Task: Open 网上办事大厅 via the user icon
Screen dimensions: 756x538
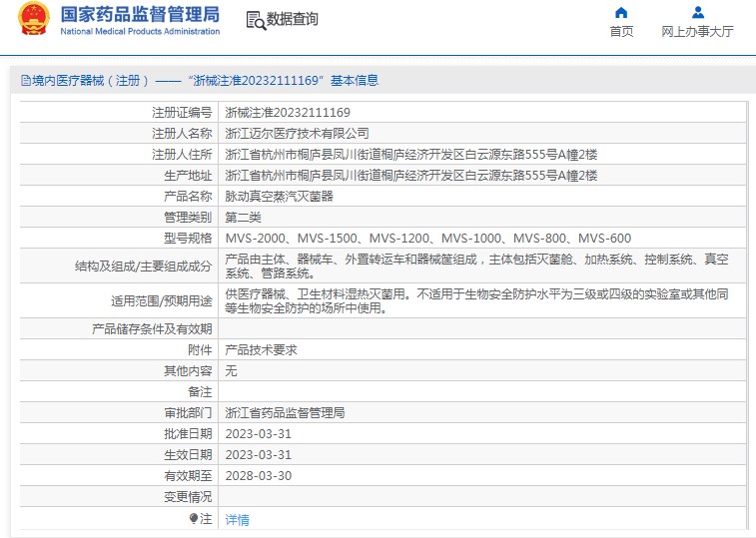Action: coord(698,13)
